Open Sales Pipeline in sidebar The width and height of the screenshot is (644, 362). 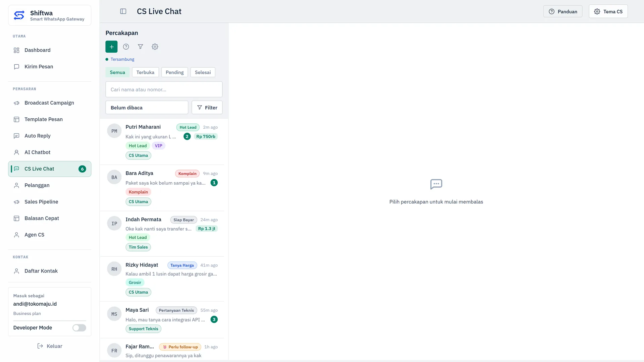(50, 202)
